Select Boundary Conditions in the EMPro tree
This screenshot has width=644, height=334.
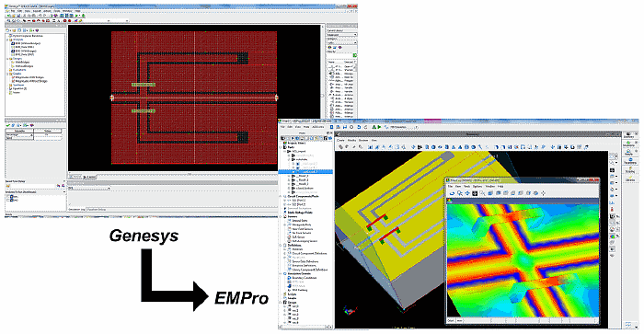[305, 278]
